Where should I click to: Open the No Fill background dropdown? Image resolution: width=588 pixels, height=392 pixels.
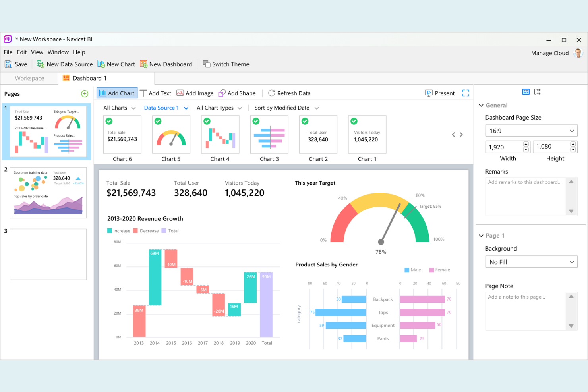pyautogui.click(x=531, y=262)
